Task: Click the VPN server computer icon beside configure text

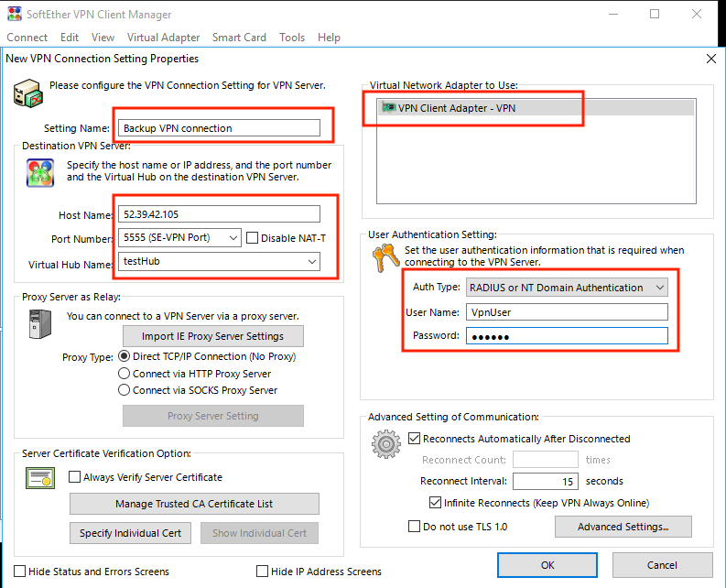Action: coord(28,93)
